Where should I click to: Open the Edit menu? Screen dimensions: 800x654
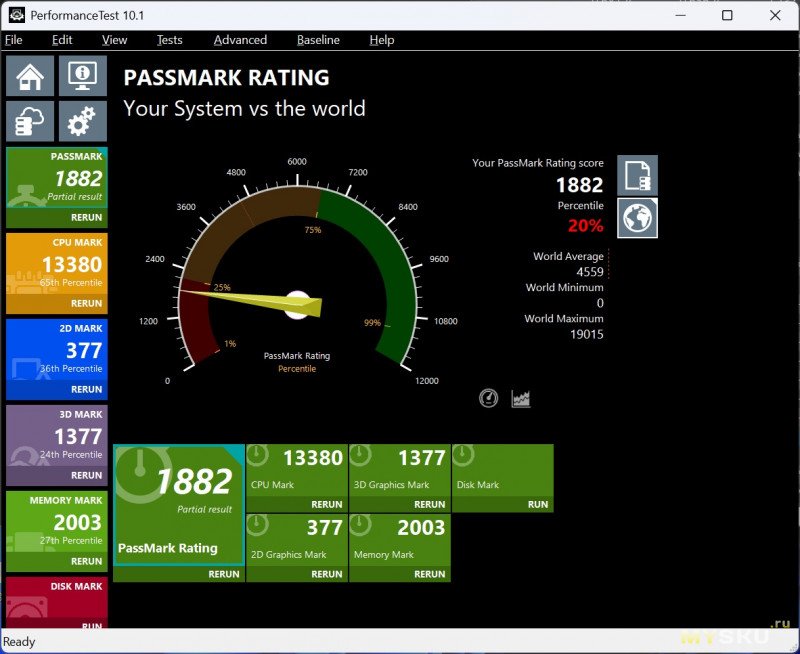(62, 40)
